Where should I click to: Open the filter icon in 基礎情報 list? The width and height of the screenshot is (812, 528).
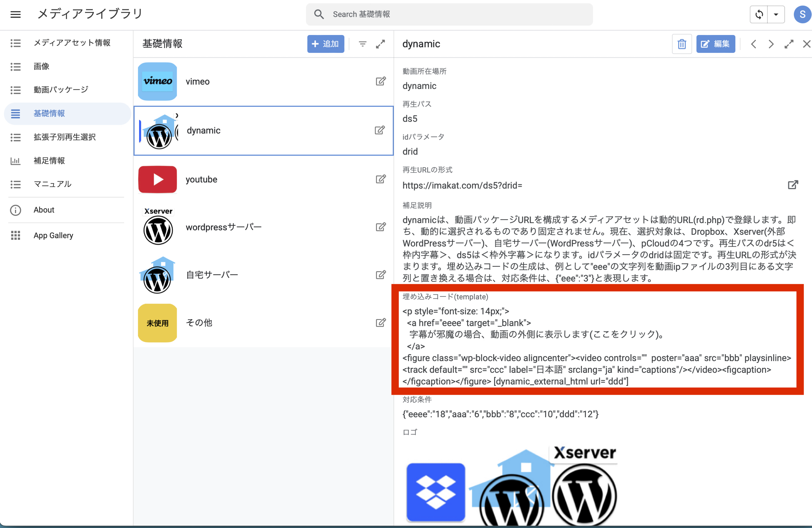coord(363,44)
